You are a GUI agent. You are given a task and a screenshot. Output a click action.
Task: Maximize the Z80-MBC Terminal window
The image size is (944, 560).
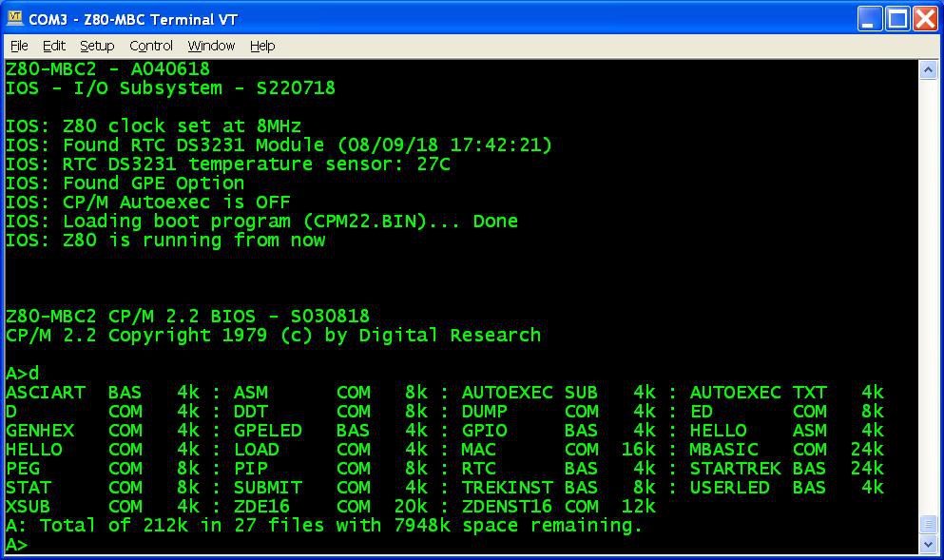point(897,19)
